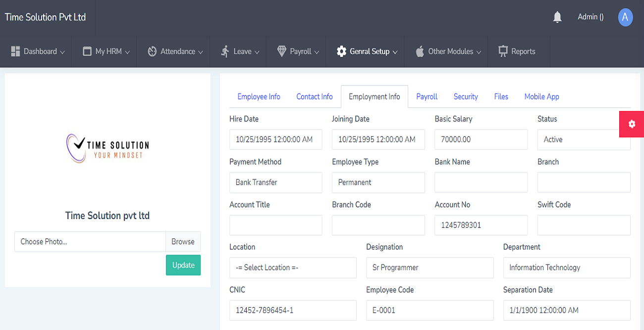Click the Reports presentation board icon

pos(503,52)
